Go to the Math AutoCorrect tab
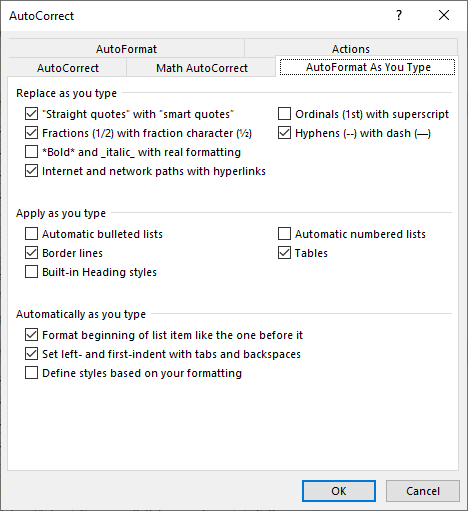468x511 pixels. pos(202,68)
